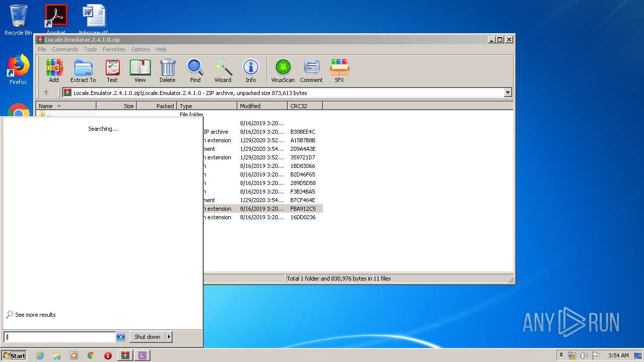Launch Internet Explorer from taskbar

tap(40, 355)
